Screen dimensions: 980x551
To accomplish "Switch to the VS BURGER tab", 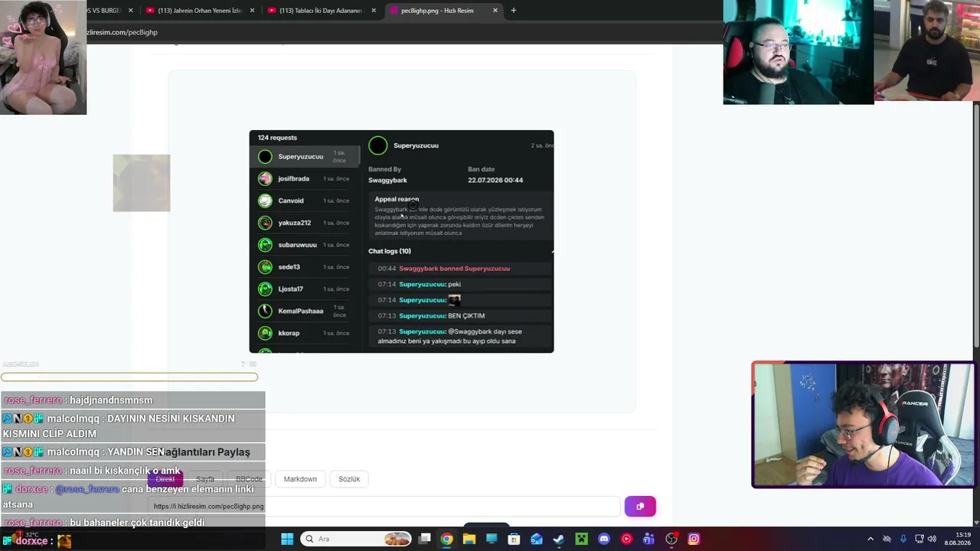I will [x=112, y=11].
